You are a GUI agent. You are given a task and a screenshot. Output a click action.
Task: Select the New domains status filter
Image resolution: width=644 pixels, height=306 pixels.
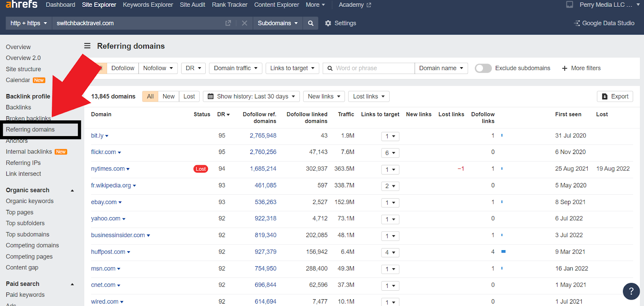pyautogui.click(x=169, y=97)
